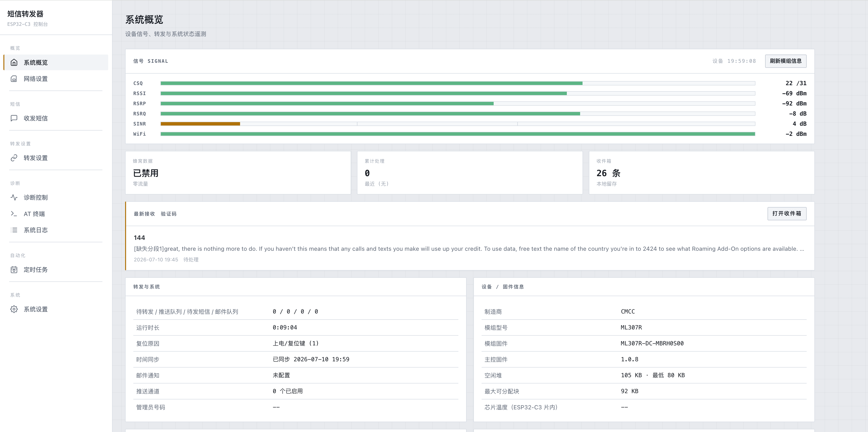The height and width of the screenshot is (432, 868).
Task: Click the SIM card icon for 网络设置
Action: coord(14,79)
